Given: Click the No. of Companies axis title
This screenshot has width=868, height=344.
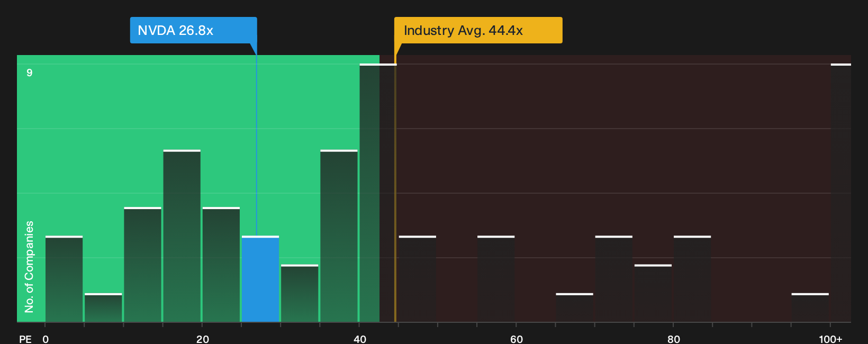Looking at the screenshot, I should [29, 266].
